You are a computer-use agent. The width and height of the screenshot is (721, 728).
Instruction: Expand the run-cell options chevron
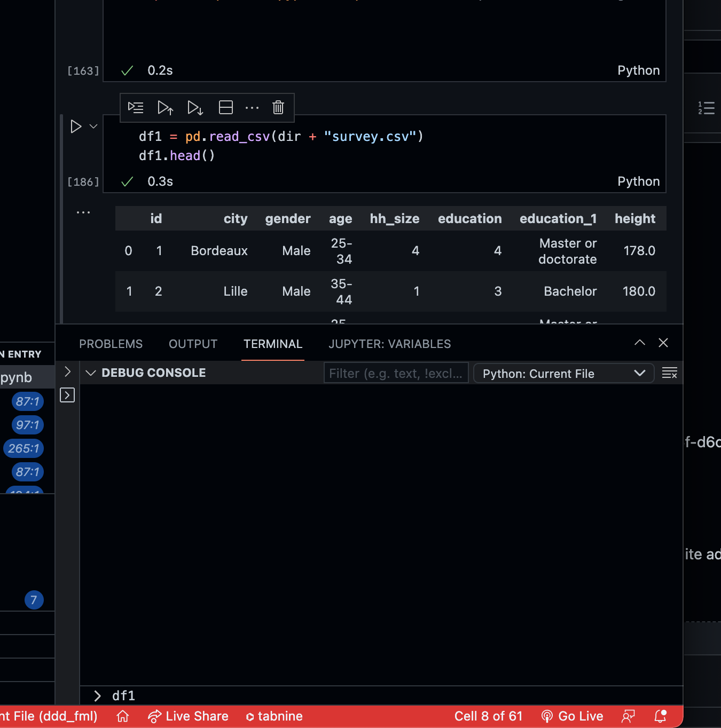(93, 126)
